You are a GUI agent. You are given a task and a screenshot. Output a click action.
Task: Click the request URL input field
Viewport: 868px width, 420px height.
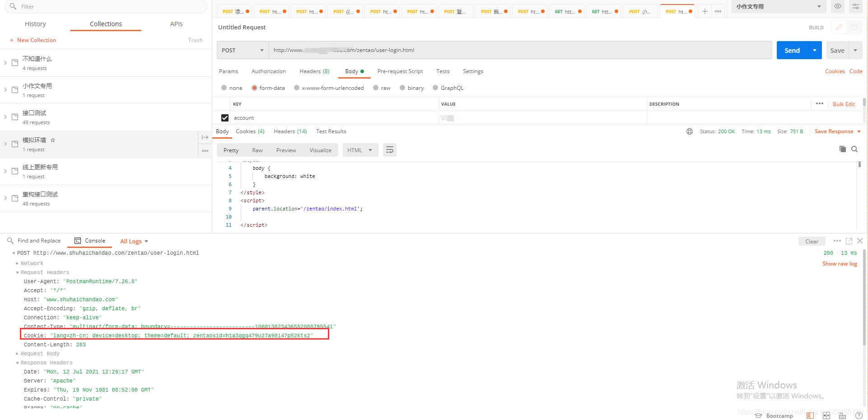pyautogui.click(x=520, y=50)
